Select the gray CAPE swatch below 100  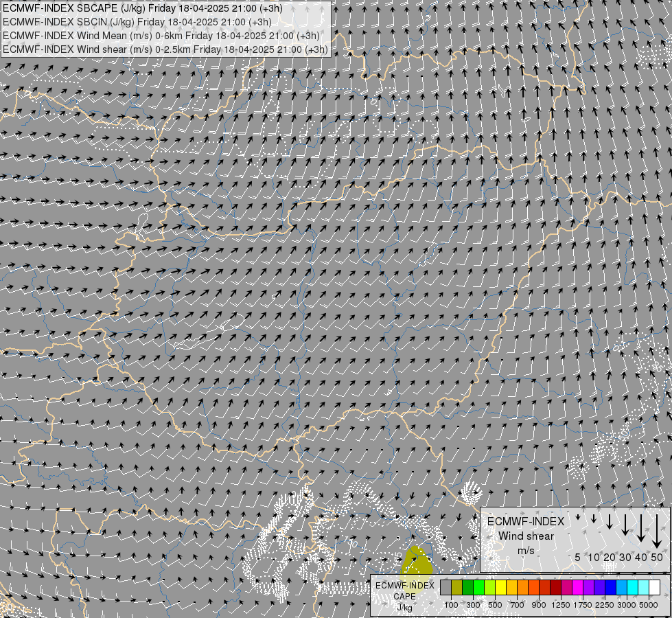tap(446, 588)
